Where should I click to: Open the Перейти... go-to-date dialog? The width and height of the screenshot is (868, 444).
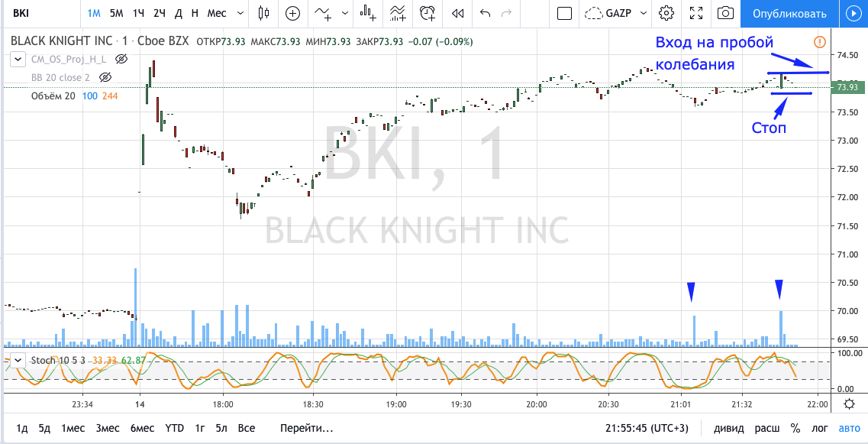click(307, 429)
